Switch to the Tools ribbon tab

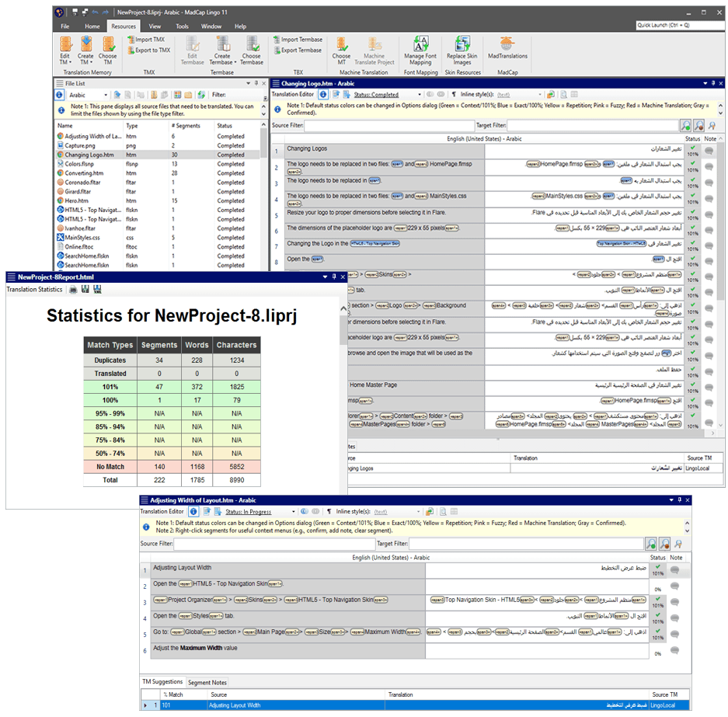coord(182,26)
